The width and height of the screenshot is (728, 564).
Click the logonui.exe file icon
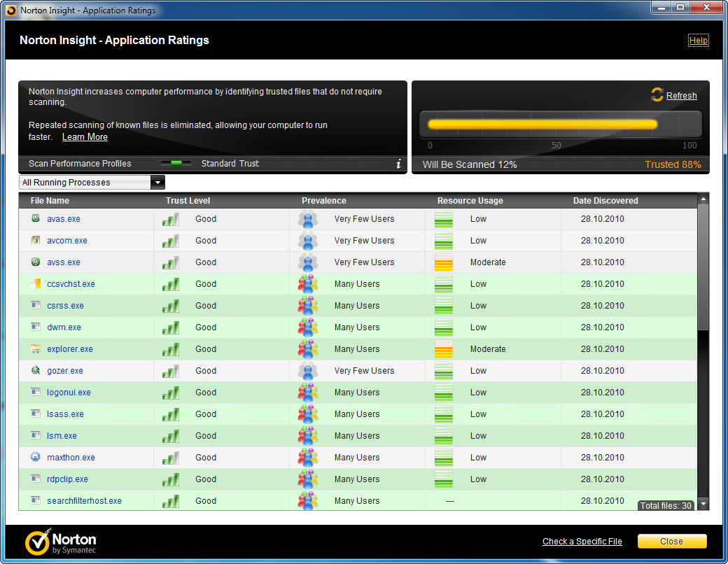[36, 392]
